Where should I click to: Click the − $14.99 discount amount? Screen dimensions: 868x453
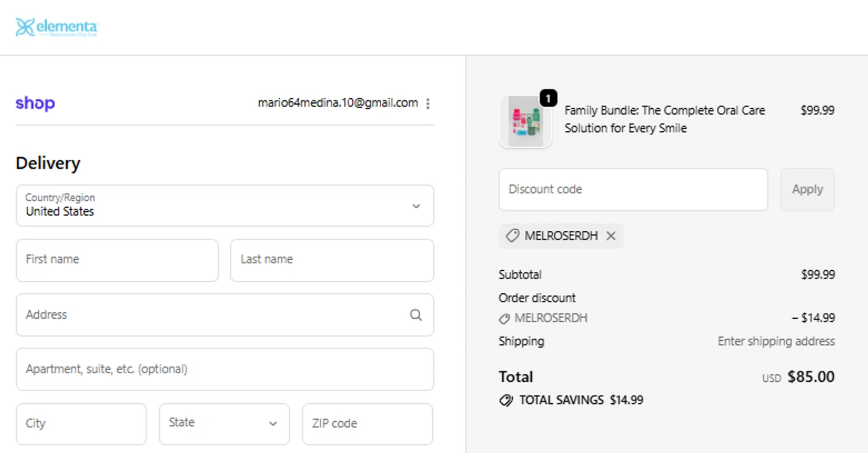(x=813, y=318)
